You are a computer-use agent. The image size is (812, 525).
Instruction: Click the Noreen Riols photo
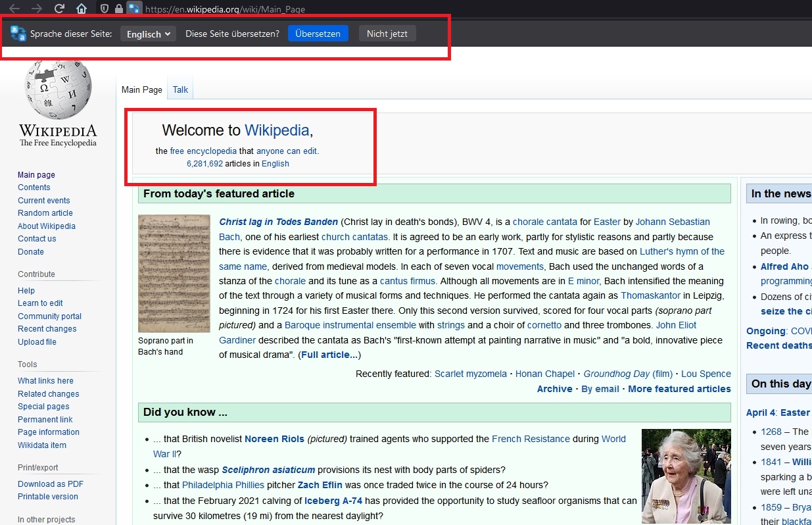686,476
